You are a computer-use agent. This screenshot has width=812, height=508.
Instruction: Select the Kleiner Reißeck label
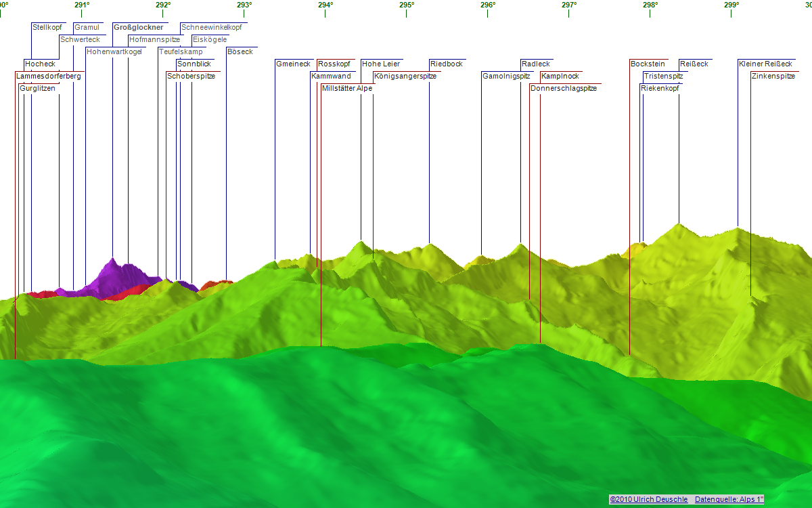765,64
